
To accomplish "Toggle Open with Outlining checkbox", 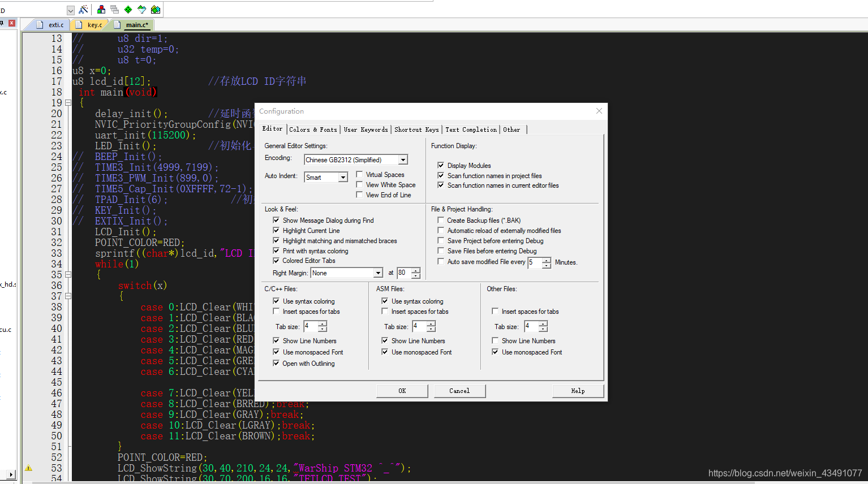I will 276,363.
